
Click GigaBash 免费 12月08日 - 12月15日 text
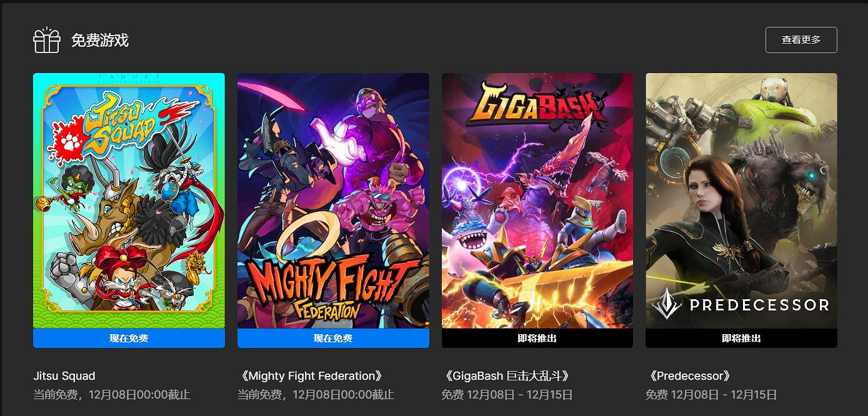507,395
